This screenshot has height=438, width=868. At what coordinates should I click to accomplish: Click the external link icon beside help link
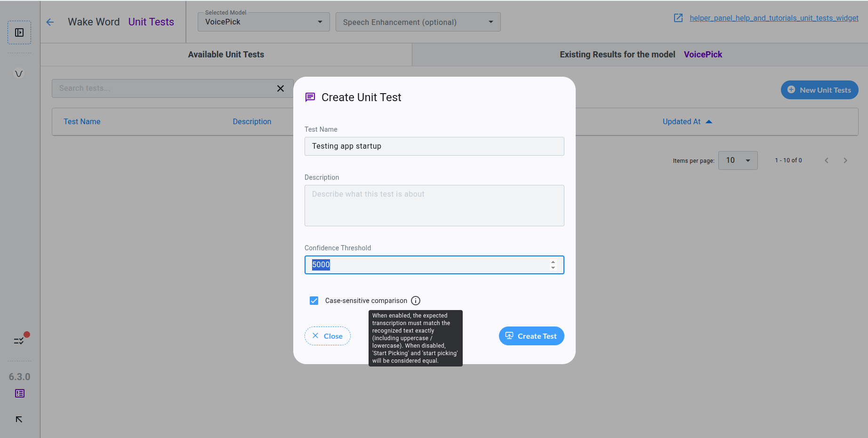678,18
